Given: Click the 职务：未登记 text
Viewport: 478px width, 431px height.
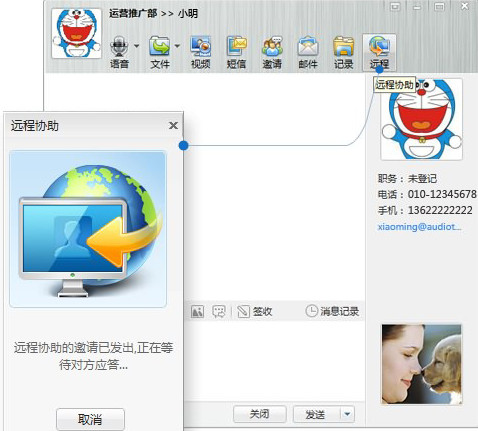Looking at the screenshot, I should point(407,178).
